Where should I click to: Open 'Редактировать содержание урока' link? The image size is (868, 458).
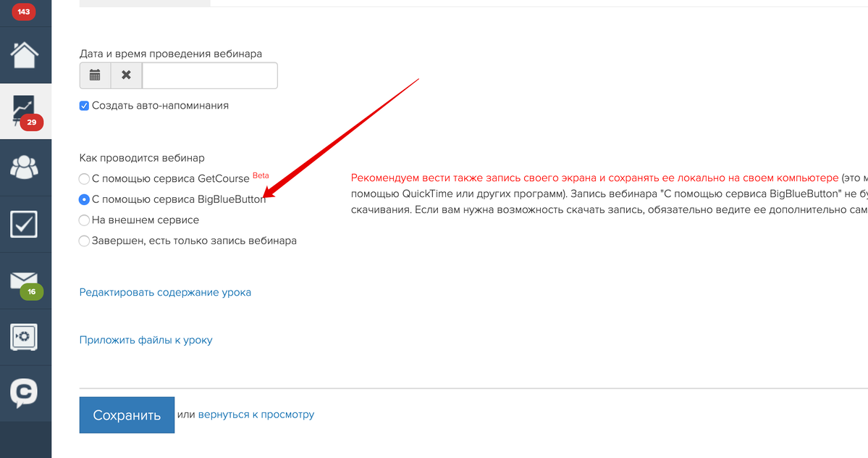165,293
